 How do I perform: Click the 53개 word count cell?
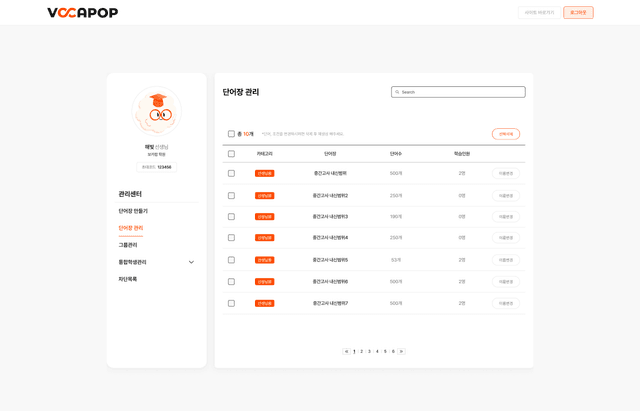396,260
